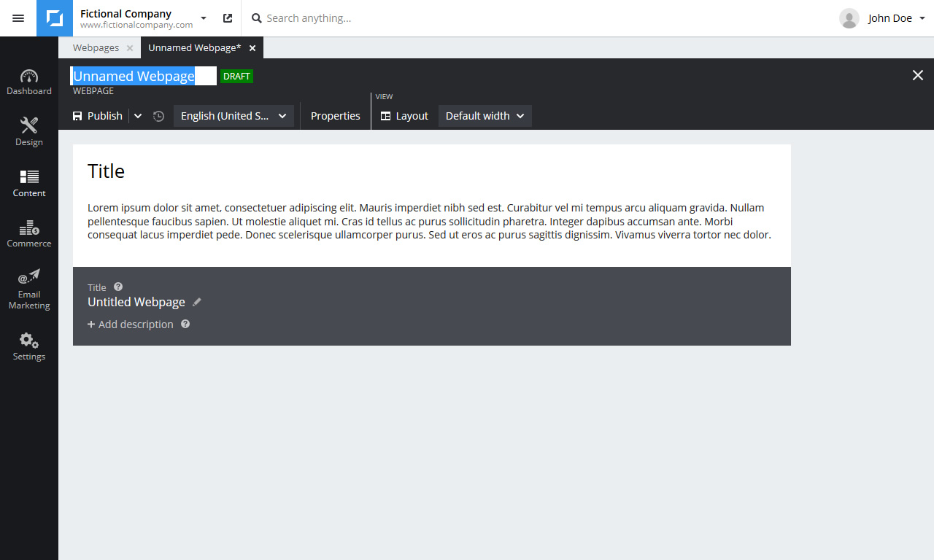The image size is (934, 560).
Task: Open the English language dropdown
Action: click(x=233, y=116)
